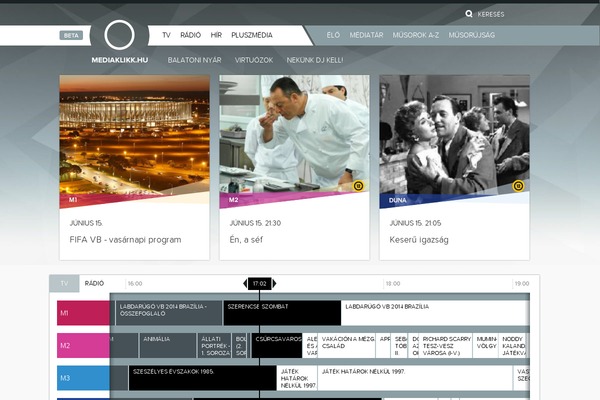This screenshot has height=400, width=600.
Task: Click the BETA badge
Action: (71, 35)
